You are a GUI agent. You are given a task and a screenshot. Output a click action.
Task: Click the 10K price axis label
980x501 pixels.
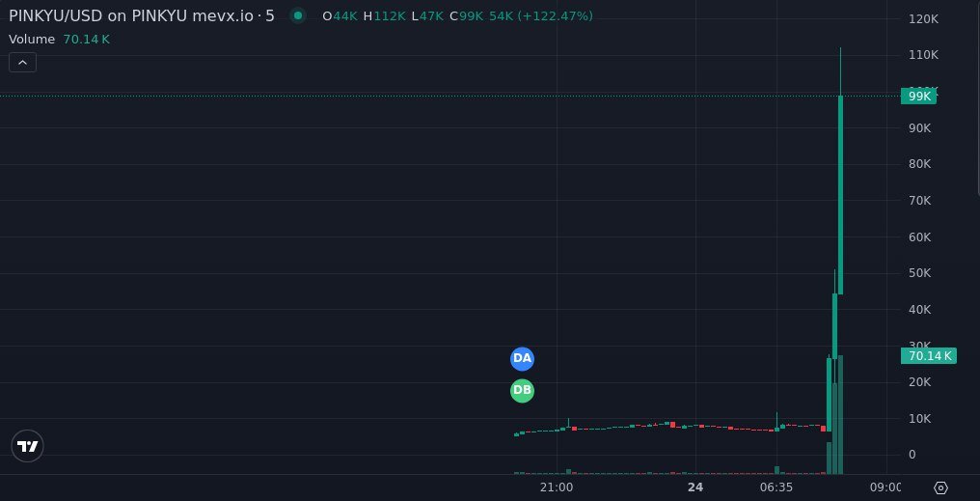pos(920,418)
